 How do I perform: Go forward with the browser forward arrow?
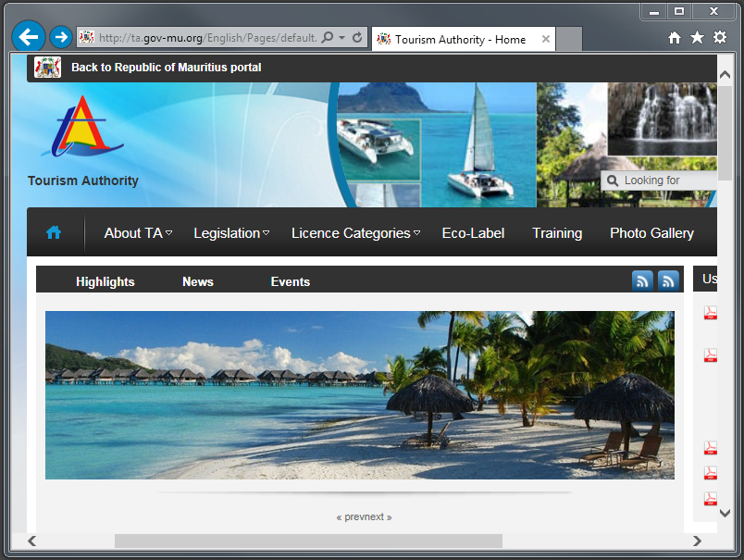point(61,36)
